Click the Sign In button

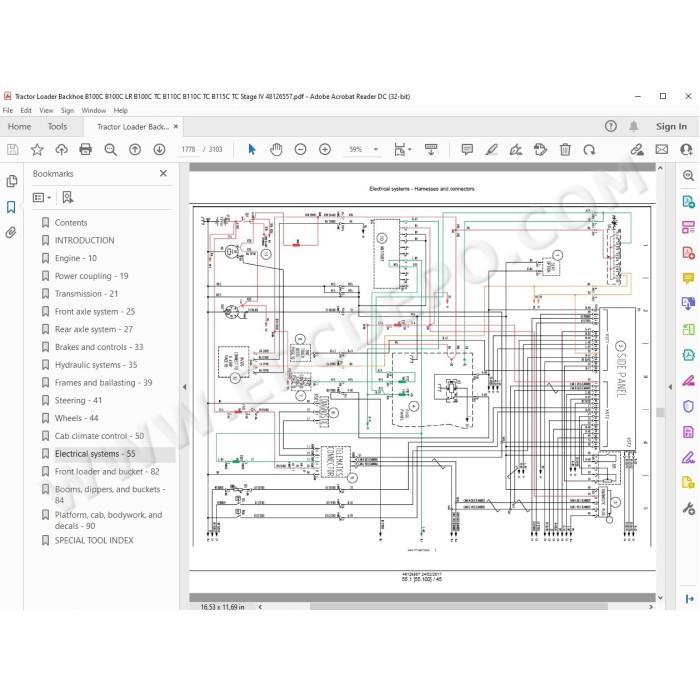[x=671, y=126]
